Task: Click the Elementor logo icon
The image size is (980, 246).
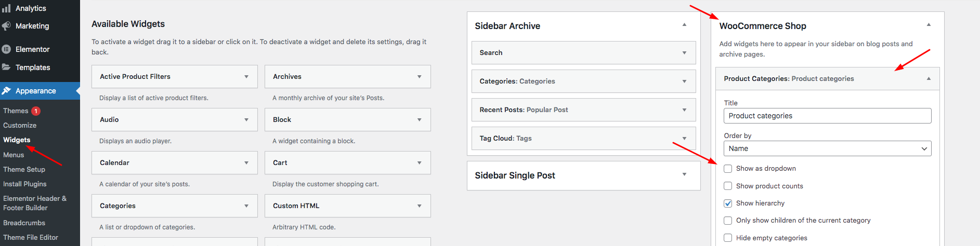Action: (6, 49)
